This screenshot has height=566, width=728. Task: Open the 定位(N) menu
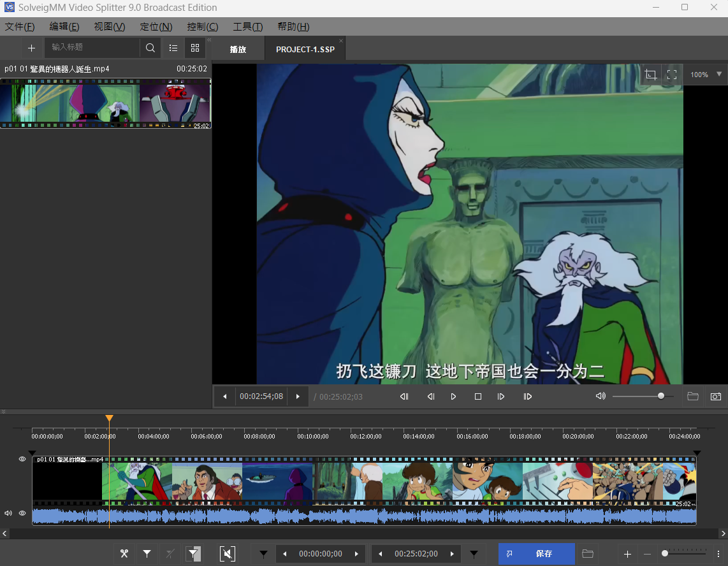[x=156, y=27]
